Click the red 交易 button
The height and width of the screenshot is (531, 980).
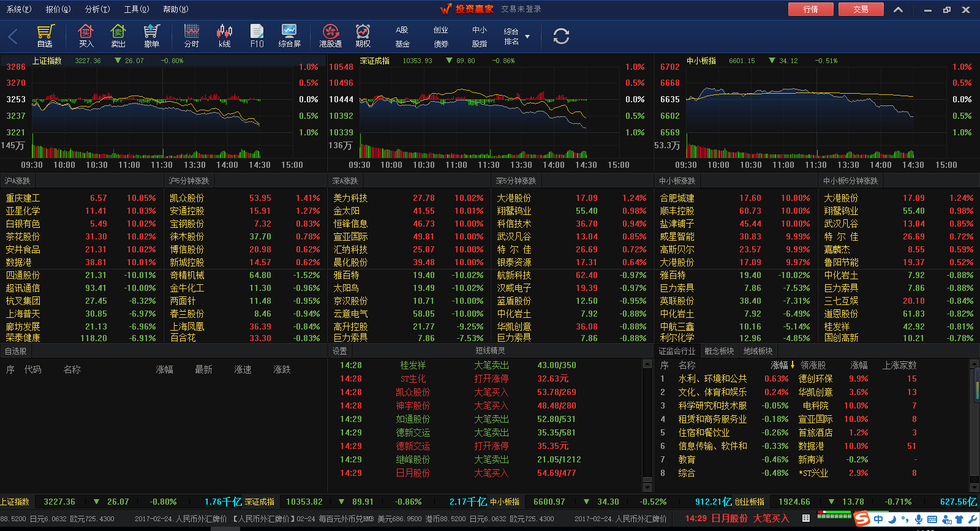tap(861, 9)
